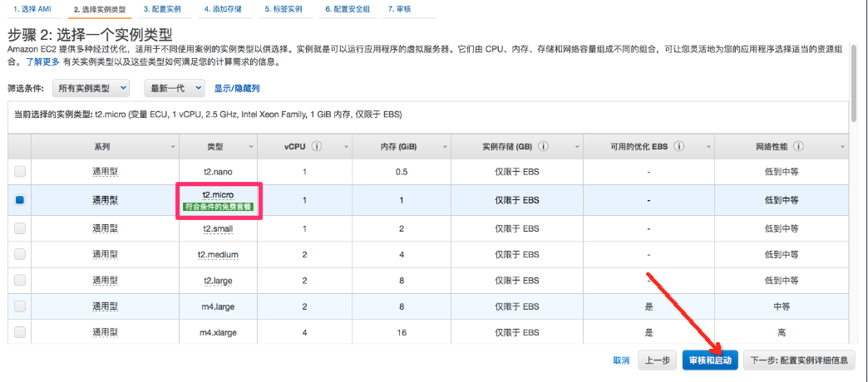Choose the m4.large instance checkbox
Screen dimensions: 868x382
[20, 306]
